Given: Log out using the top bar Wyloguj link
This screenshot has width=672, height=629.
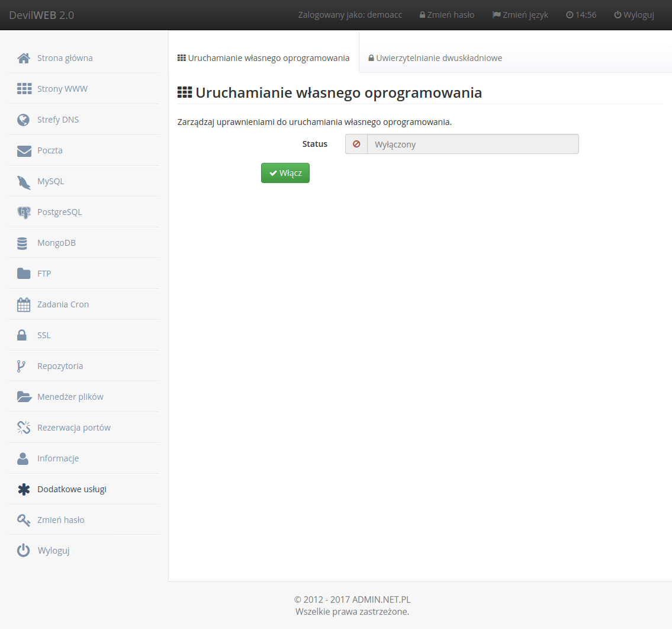Looking at the screenshot, I should (x=634, y=15).
